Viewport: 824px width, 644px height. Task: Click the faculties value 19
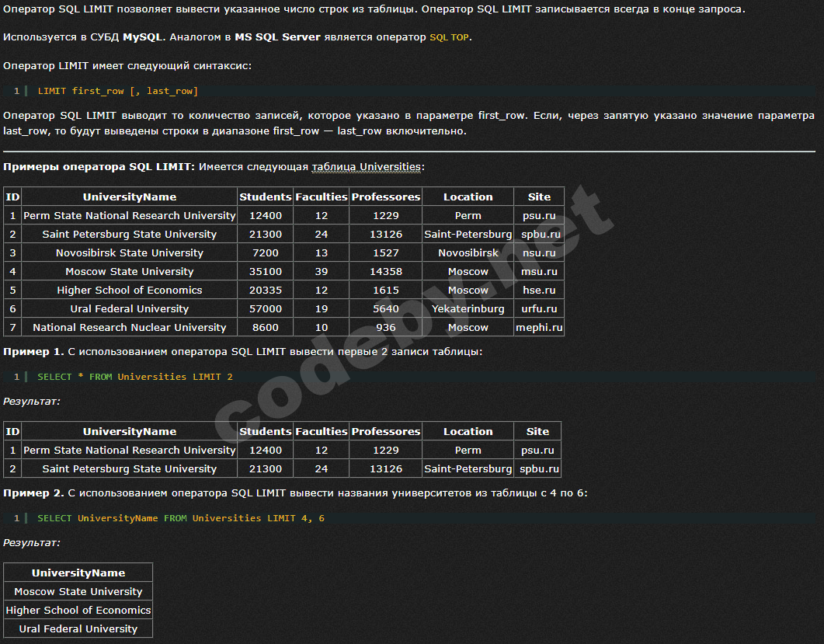coord(321,309)
